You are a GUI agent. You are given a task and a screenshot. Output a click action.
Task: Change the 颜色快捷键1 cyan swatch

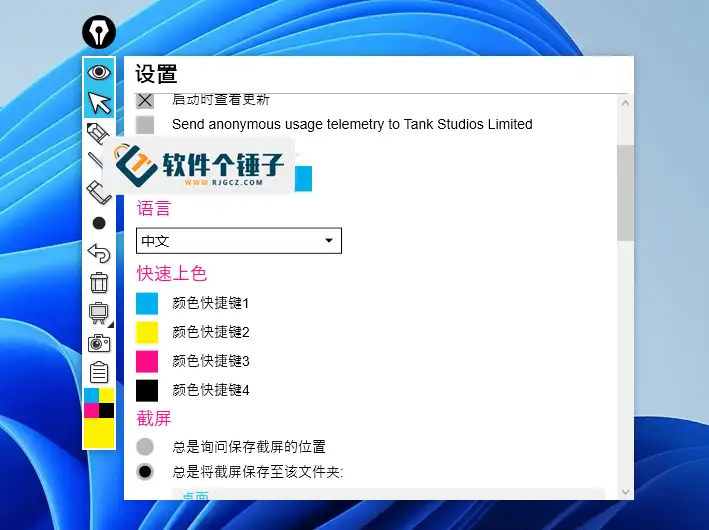click(x=147, y=303)
